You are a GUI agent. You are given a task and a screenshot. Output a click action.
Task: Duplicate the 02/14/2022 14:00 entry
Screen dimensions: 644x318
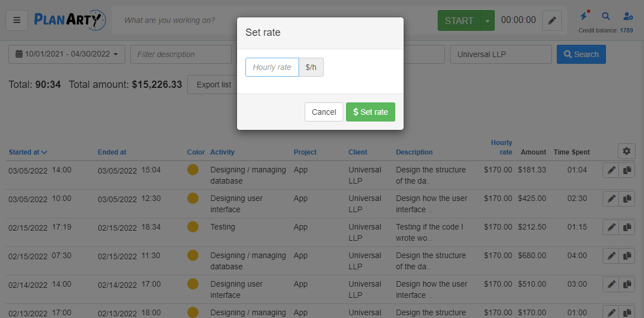pyautogui.click(x=627, y=284)
